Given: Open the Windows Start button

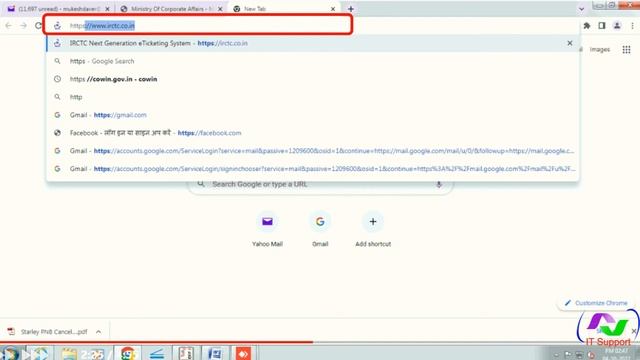Looking at the screenshot, I should [9, 353].
